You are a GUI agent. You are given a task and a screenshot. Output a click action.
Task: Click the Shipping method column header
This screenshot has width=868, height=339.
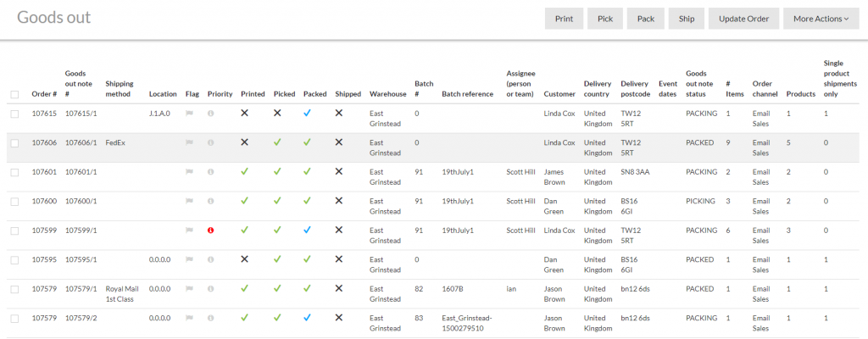(x=120, y=89)
